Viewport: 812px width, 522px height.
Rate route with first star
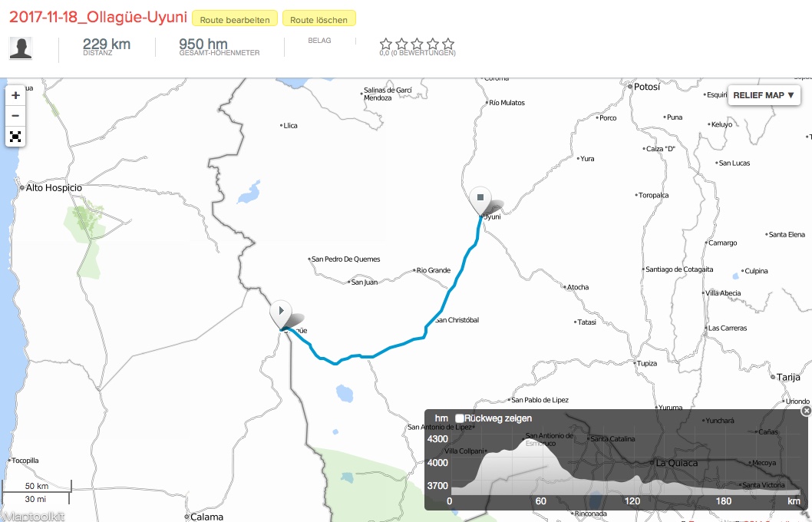click(x=386, y=45)
